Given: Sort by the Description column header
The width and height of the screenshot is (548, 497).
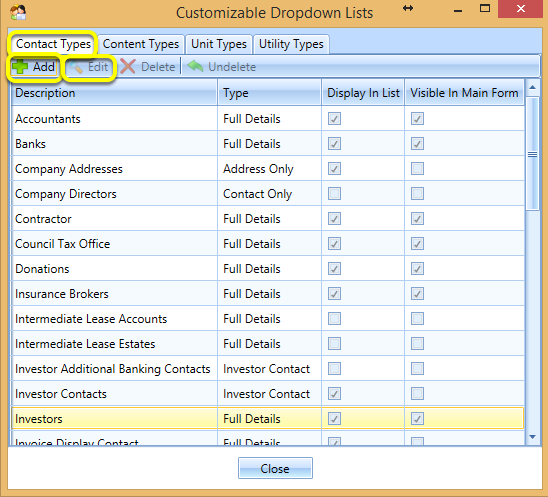Looking at the screenshot, I should (115, 93).
